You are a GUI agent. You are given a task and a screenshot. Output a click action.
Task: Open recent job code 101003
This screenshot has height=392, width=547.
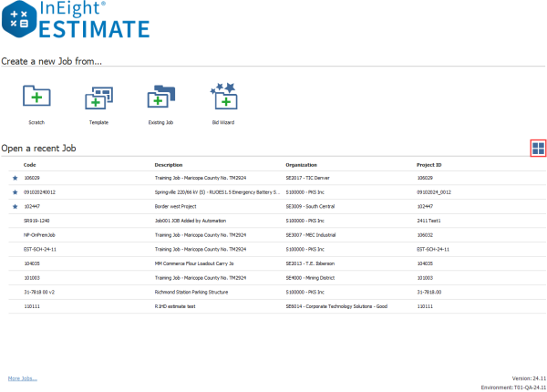(32, 278)
